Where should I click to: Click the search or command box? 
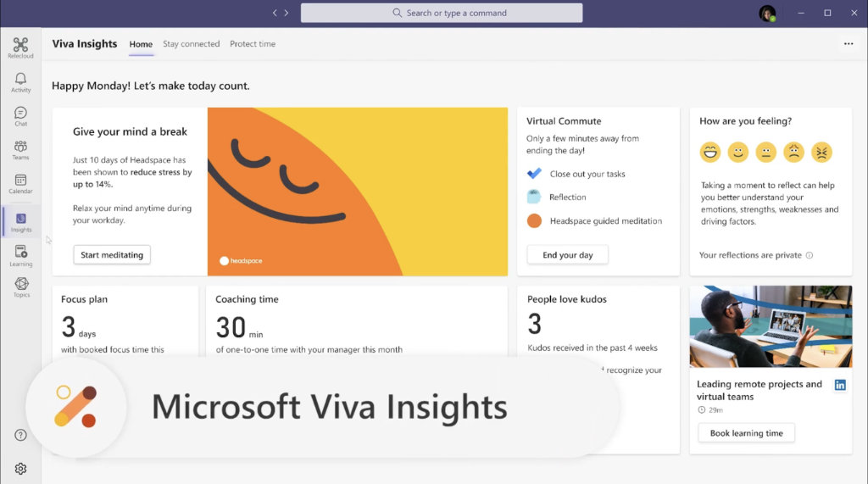pos(442,13)
